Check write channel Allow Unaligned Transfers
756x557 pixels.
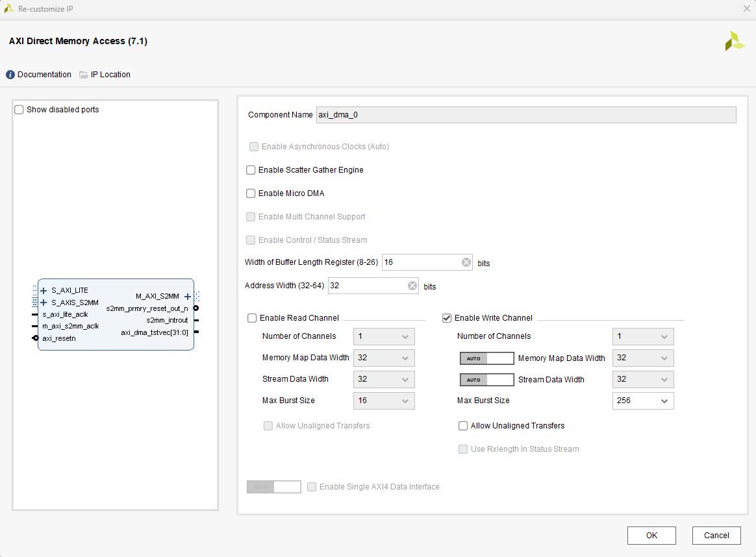click(x=463, y=426)
